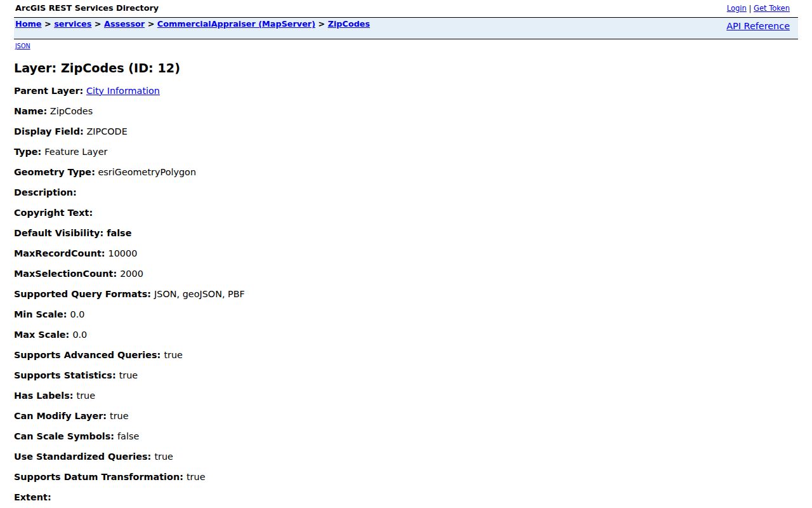The height and width of the screenshot is (508, 812).
Task: Click the Extent label
Action: coord(32,497)
